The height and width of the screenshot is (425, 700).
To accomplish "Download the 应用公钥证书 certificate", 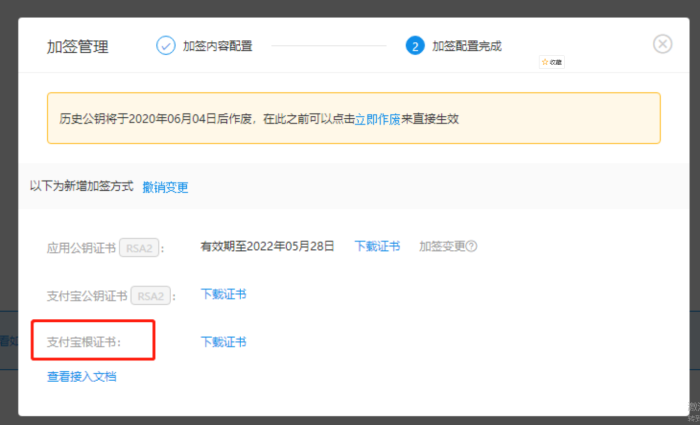I will [x=377, y=246].
